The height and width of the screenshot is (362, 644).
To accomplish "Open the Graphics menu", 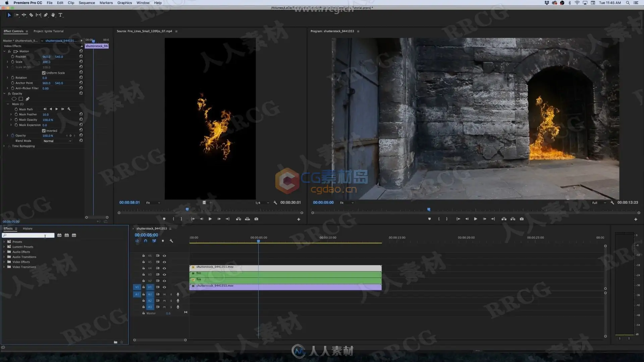I will pos(124,3).
